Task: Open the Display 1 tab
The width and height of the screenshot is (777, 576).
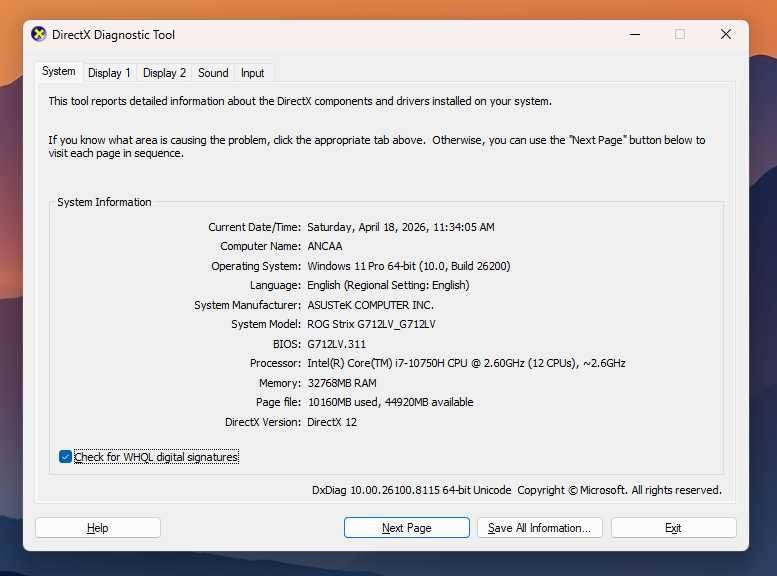Action: (x=109, y=73)
